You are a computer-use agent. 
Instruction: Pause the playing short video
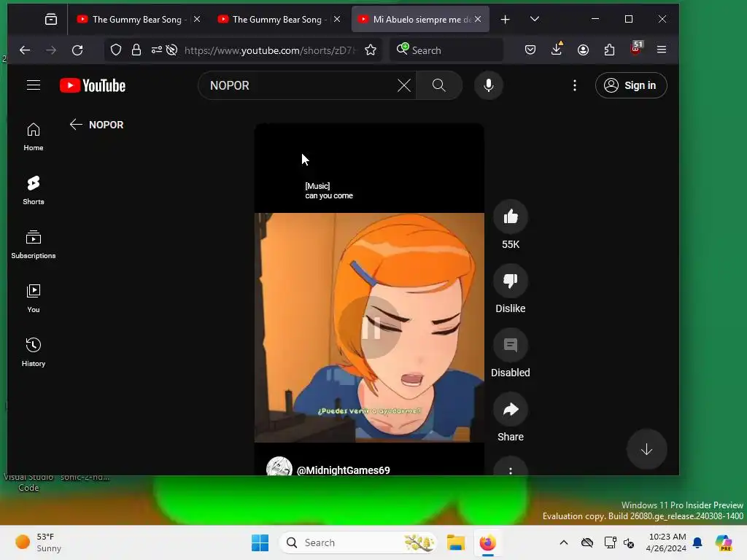[x=371, y=327]
